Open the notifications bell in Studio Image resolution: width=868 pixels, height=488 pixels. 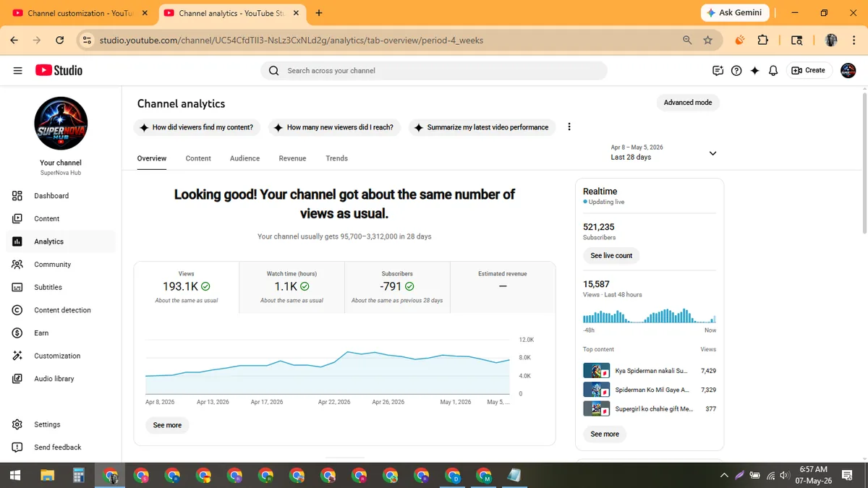tap(773, 70)
